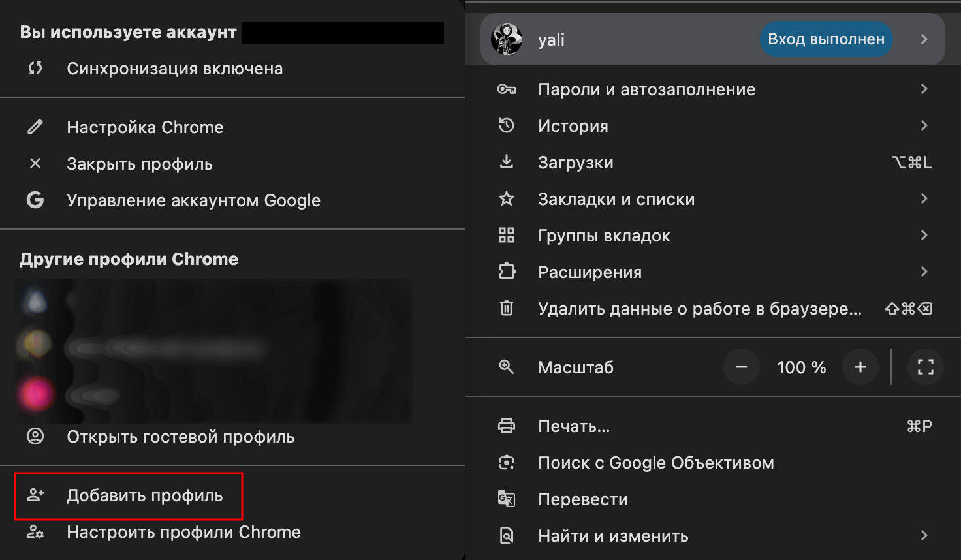Expand Найти и изменить submenu arrow
The image size is (961, 560).
(x=924, y=536)
